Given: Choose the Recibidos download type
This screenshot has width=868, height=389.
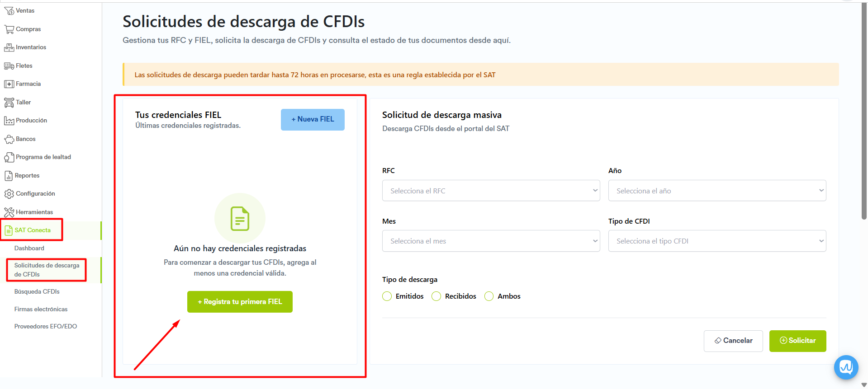Looking at the screenshot, I should tap(436, 296).
